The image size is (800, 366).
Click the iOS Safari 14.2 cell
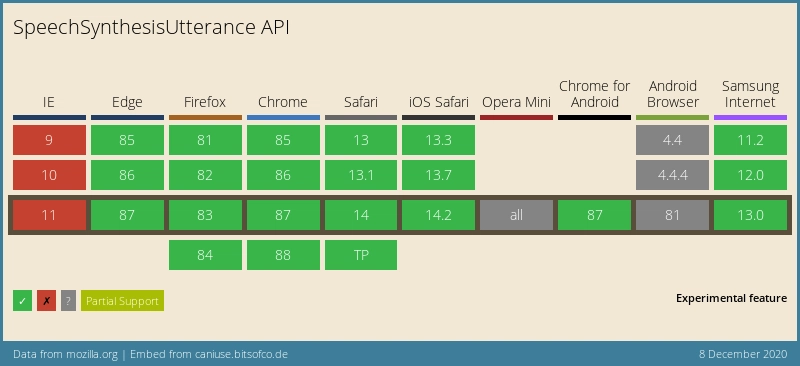[438, 215]
